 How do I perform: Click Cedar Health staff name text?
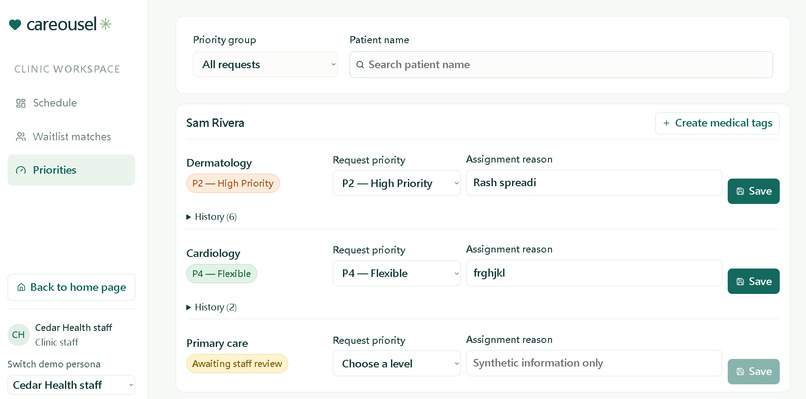tap(74, 328)
